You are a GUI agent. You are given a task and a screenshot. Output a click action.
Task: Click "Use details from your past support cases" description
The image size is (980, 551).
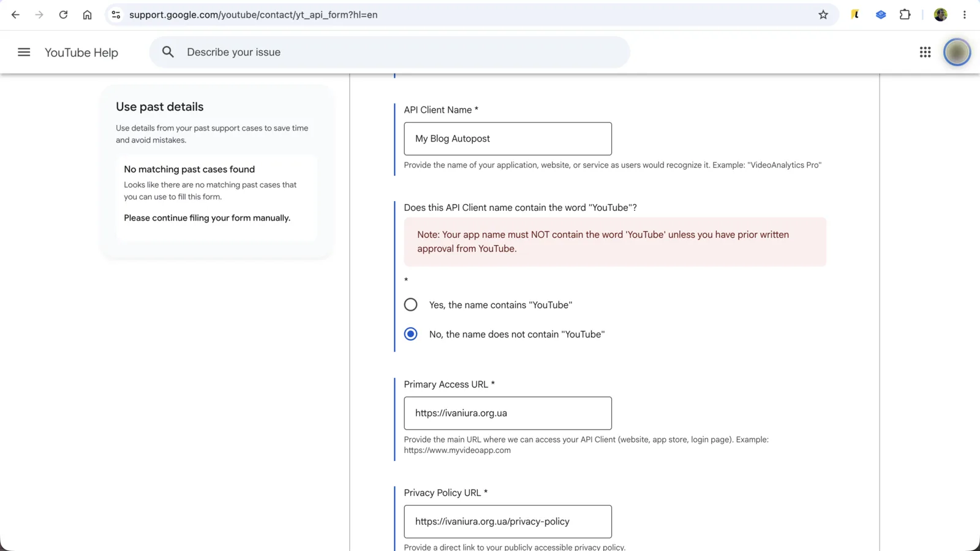212,134
